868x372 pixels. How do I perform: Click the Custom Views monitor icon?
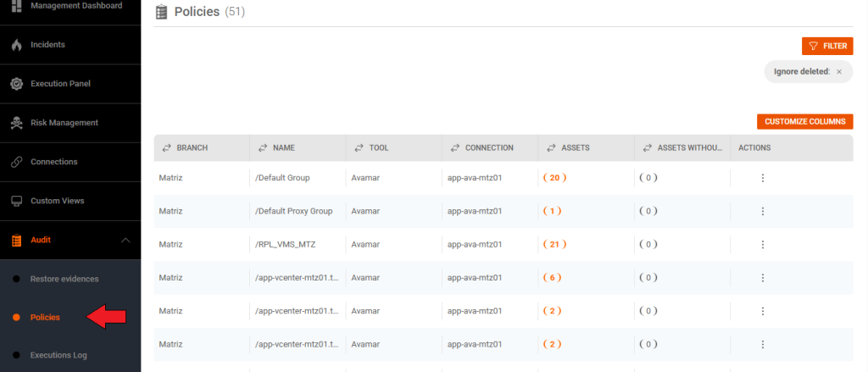tap(16, 201)
